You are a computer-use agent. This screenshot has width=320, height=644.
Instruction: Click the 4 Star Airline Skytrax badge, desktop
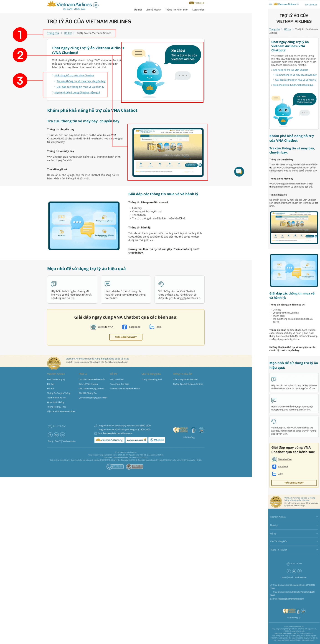point(54,363)
